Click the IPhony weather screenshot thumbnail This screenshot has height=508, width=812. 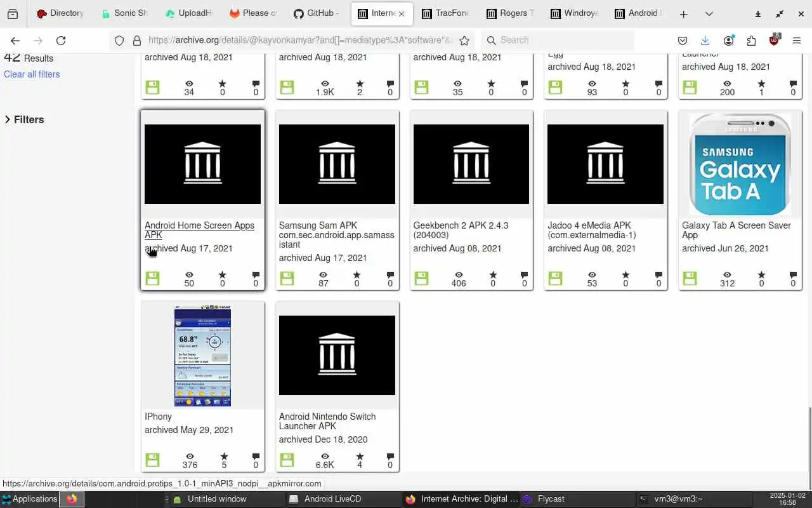202,356
